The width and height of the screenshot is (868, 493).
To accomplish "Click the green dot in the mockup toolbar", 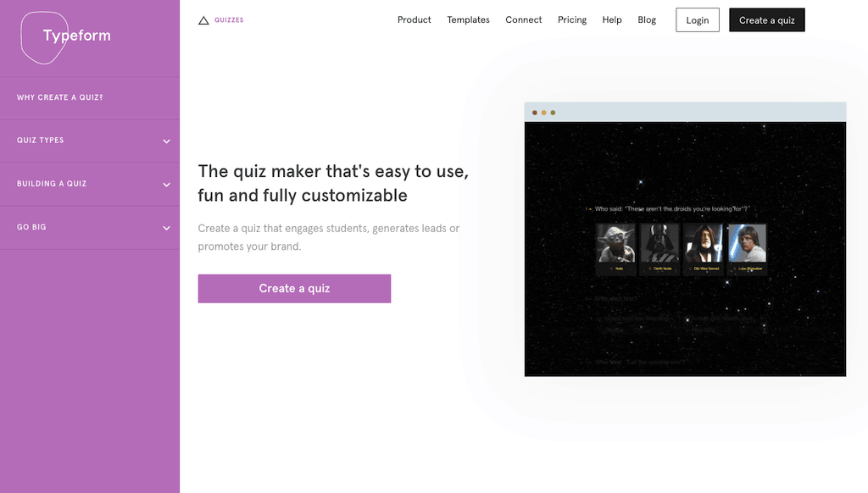I will 554,111.
